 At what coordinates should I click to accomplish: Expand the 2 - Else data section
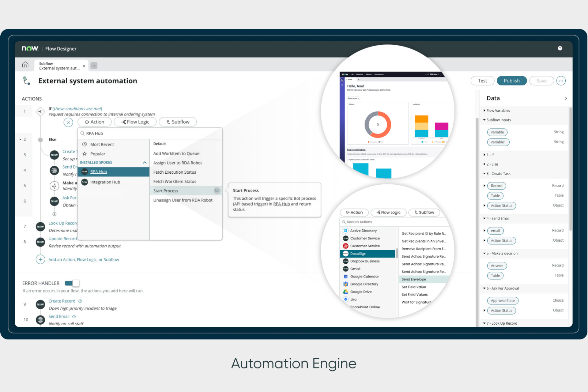[x=484, y=164]
